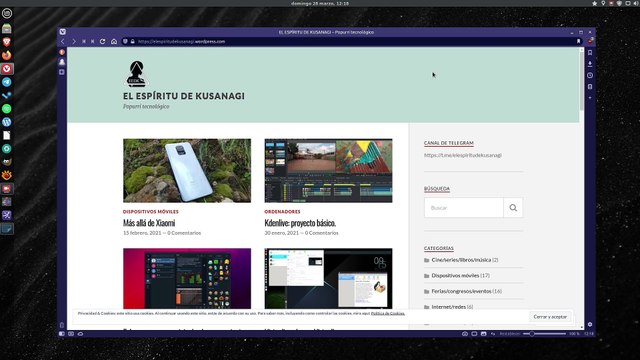Adjust the page zoom slider
Viewport: 640px width, 360px height.
[x=545, y=334]
